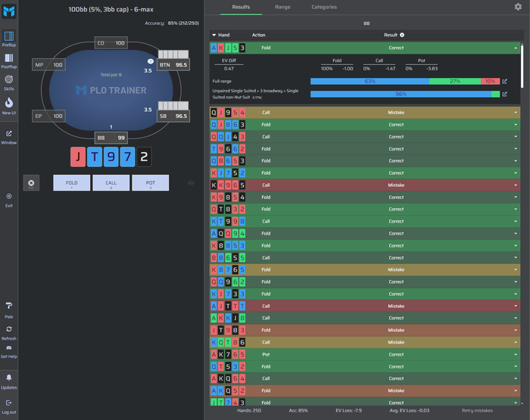Click the QQJ43 hand row
This screenshot has width=530, height=420.
point(365,137)
